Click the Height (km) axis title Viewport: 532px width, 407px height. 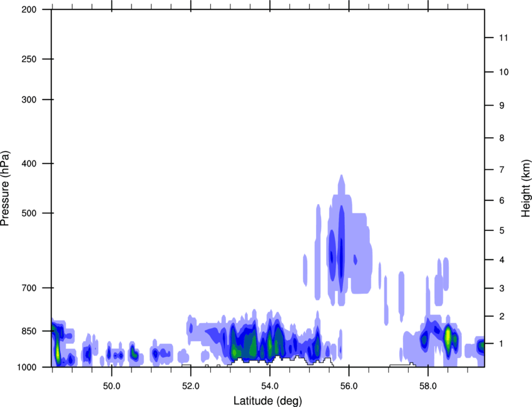[526, 188]
